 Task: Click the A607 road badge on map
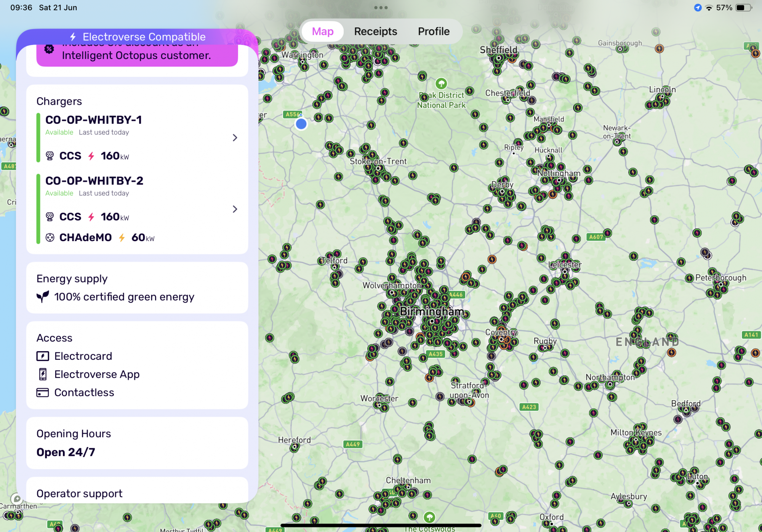click(596, 237)
